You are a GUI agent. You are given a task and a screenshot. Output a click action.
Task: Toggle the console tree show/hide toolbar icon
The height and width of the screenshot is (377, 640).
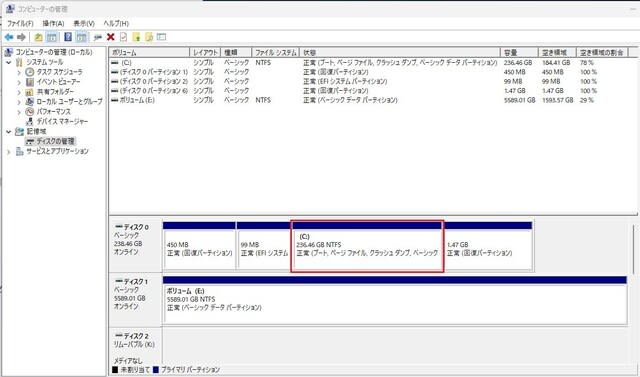pyautogui.click(x=52, y=37)
